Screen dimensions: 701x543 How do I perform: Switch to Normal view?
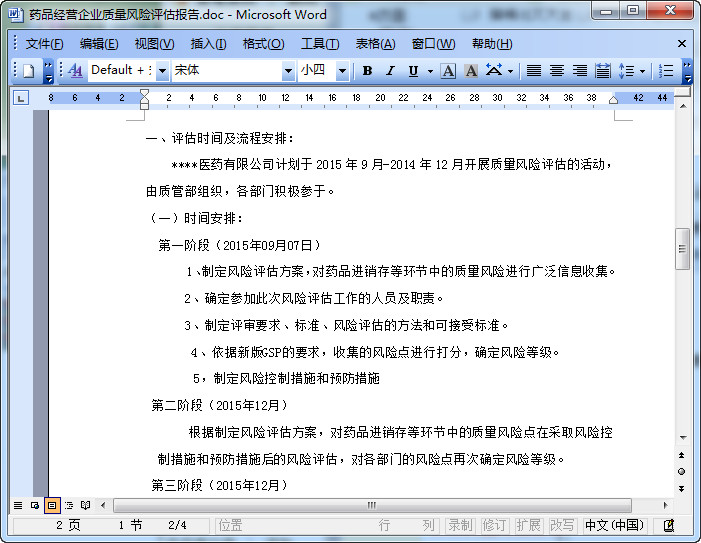pyautogui.click(x=18, y=505)
